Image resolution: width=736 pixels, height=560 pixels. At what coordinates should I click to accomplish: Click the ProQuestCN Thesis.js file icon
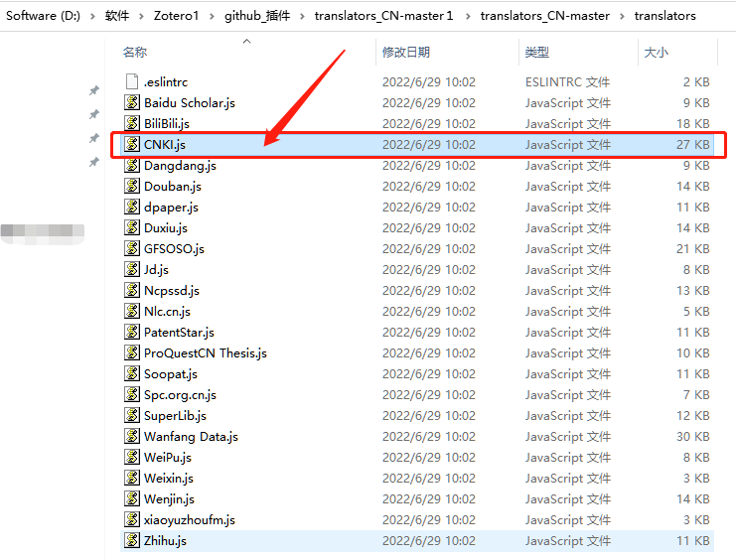132,352
